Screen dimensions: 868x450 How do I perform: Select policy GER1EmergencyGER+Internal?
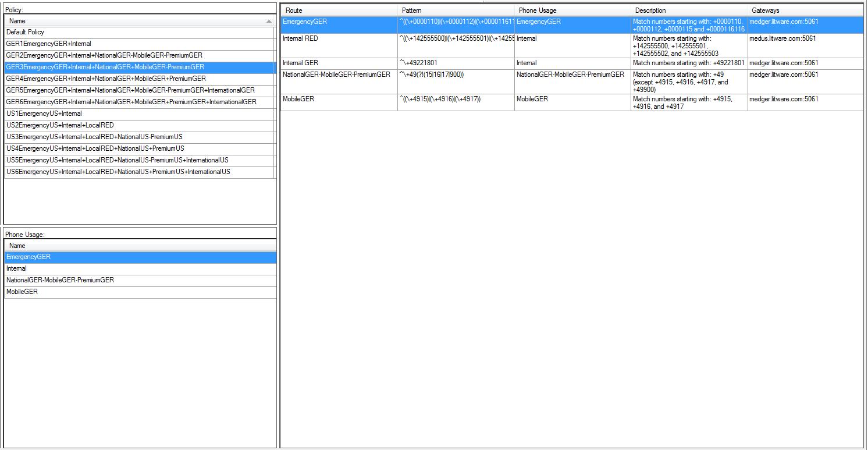(138, 44)
